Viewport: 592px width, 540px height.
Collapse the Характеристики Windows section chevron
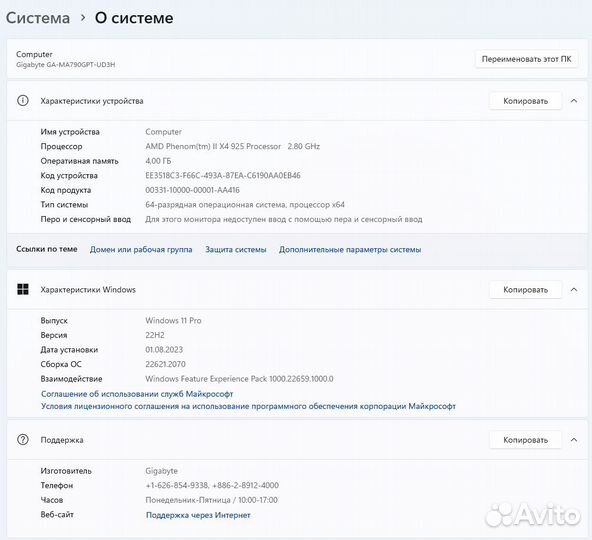click(x=574, y=290)
